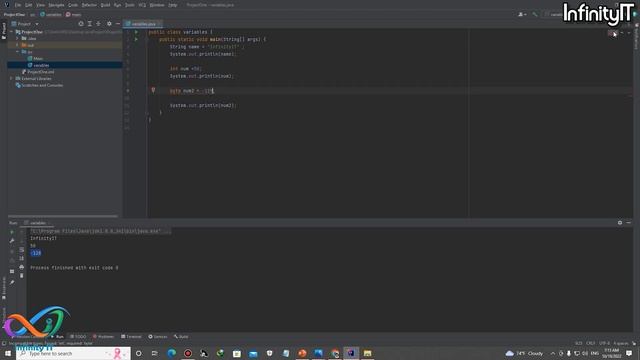Hide the Project tool window
Image resolution: width=640 pixels, height=360 pixels.
(x=118, y=24)
